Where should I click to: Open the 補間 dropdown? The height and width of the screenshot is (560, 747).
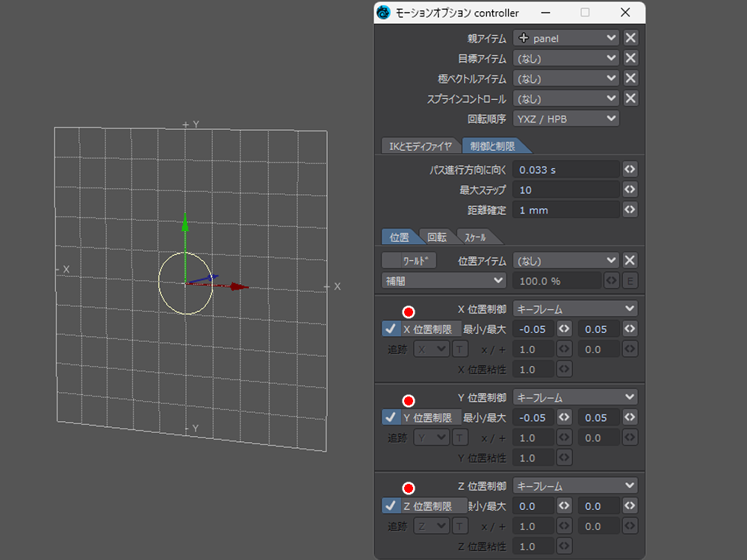click(x=444, y=281)
